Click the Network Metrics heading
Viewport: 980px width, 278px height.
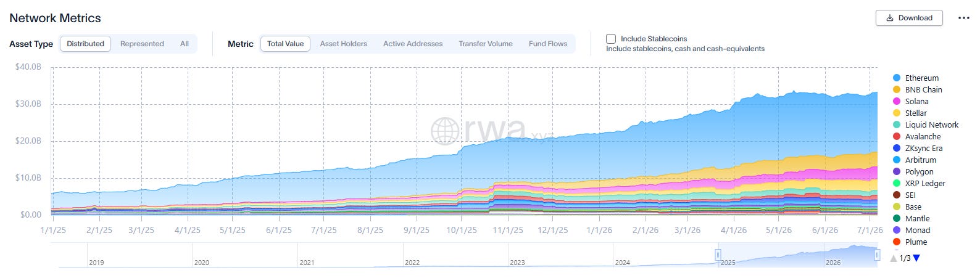(55, 18)
